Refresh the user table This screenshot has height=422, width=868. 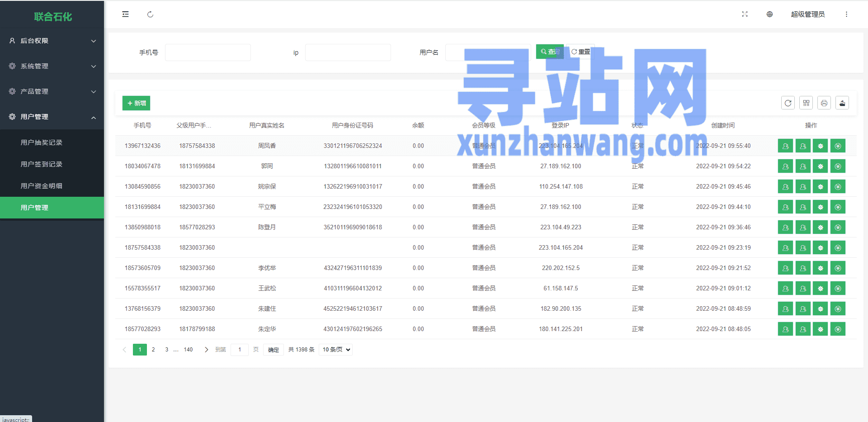788,103
